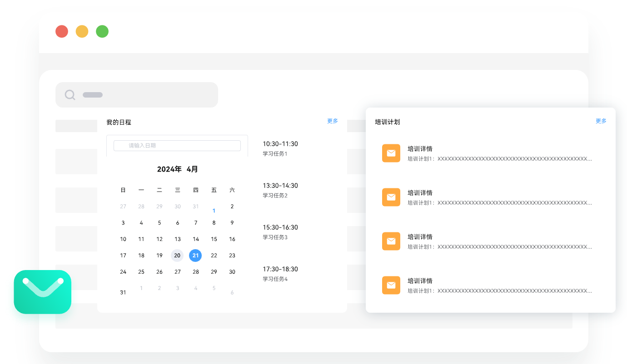Select April 15 on the calendar
Screen dimensions: 627x364
(x=214, y=239)
